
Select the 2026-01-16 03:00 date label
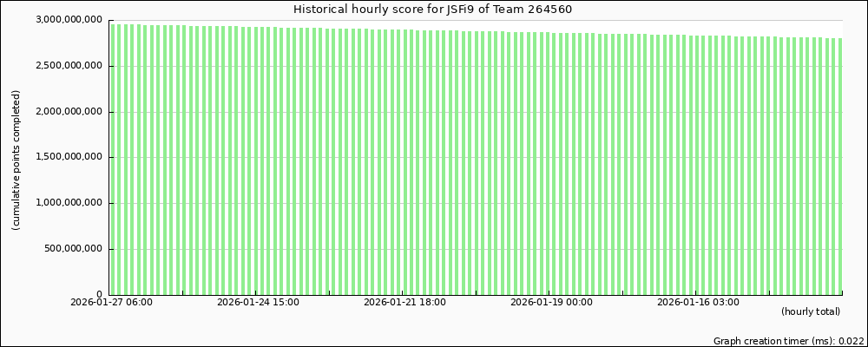click(698, 303)
